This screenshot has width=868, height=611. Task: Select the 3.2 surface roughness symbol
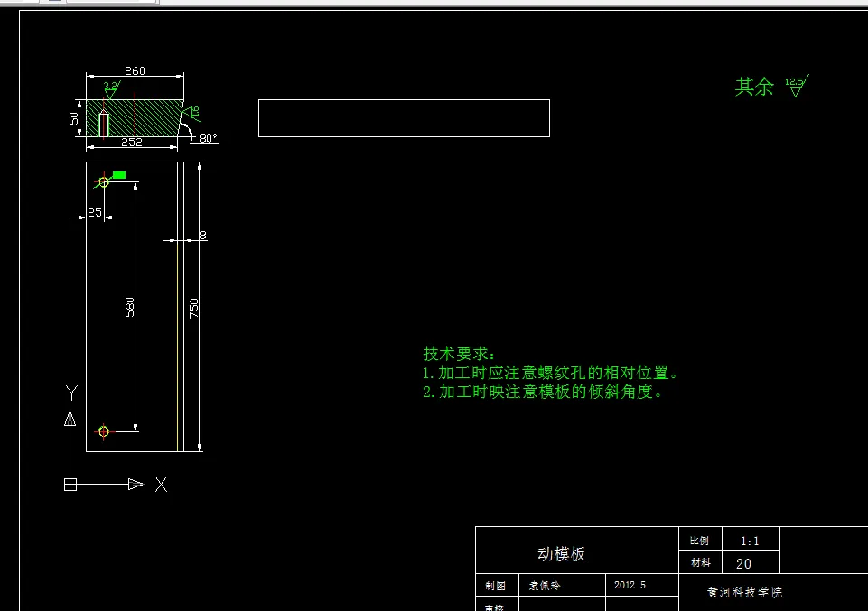pos(111,89)
